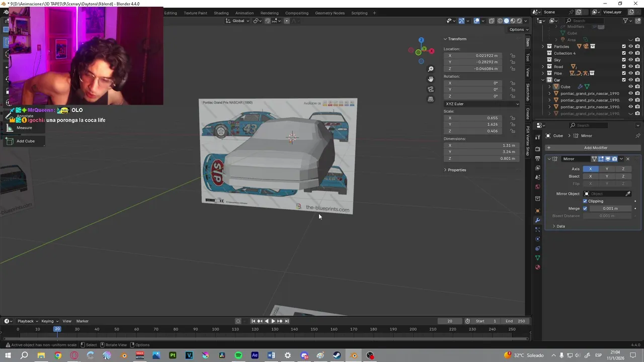The image size is (644, 362).
Task: Click the Add Modifier button
Action: point(593,148)
